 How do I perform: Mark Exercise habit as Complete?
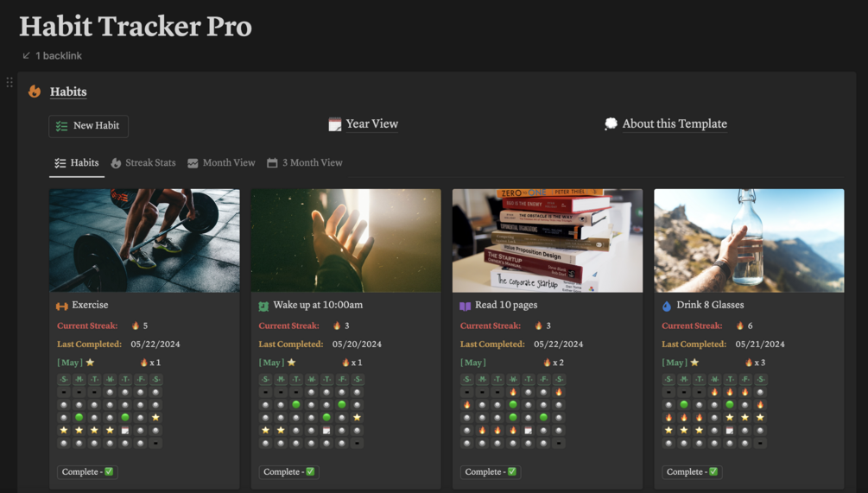coord(87,472)
